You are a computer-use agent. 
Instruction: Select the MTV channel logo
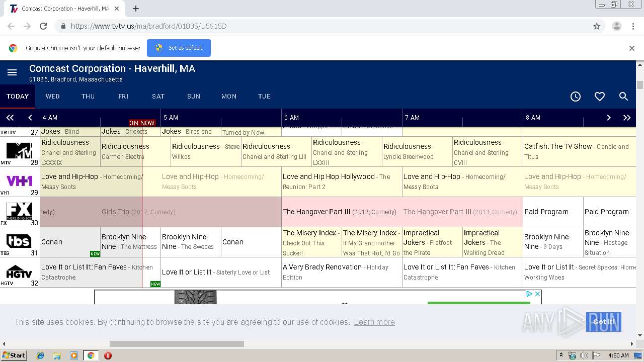pyautogui.click(x=19, y=150)
